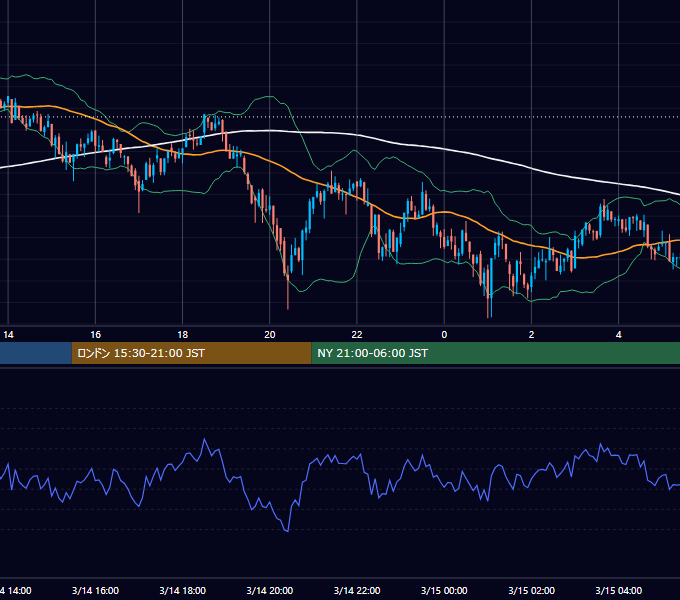
Task: Click the 3/14 16:00 time label
Action: (x=95, y=590)
